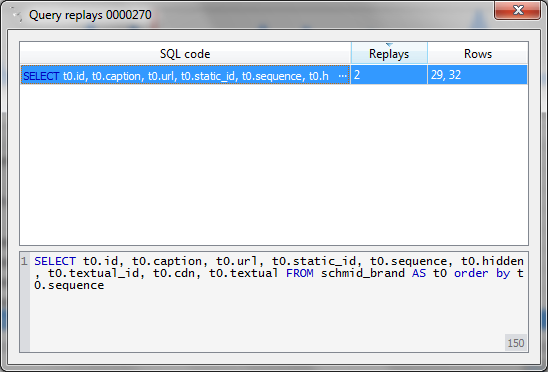Click the ellipsis in the SQL code cell
This screenshot has height=372, width=548.
pyautogui.click(x=342, y=76)
